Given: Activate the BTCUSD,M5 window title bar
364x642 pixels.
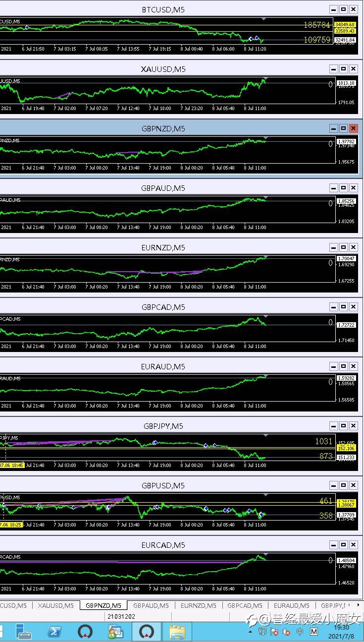Looking at the screenshot, I should tap(163, 9).
